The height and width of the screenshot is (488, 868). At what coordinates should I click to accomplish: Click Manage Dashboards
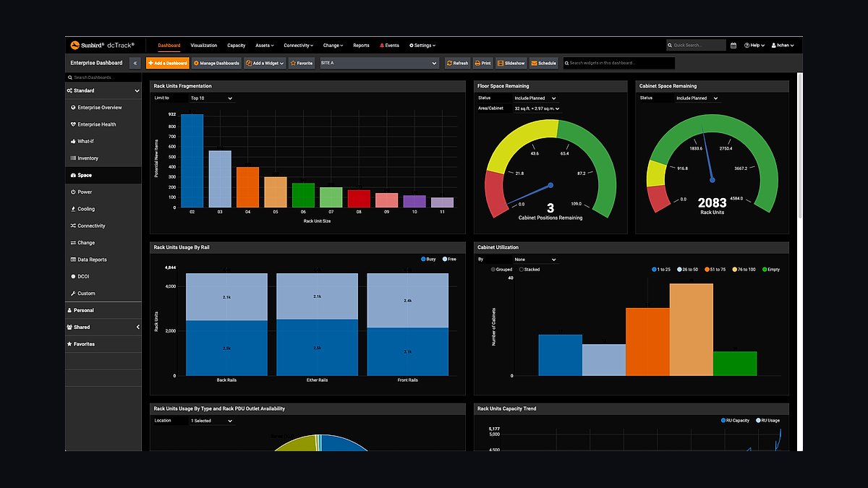tap(216, 63)
